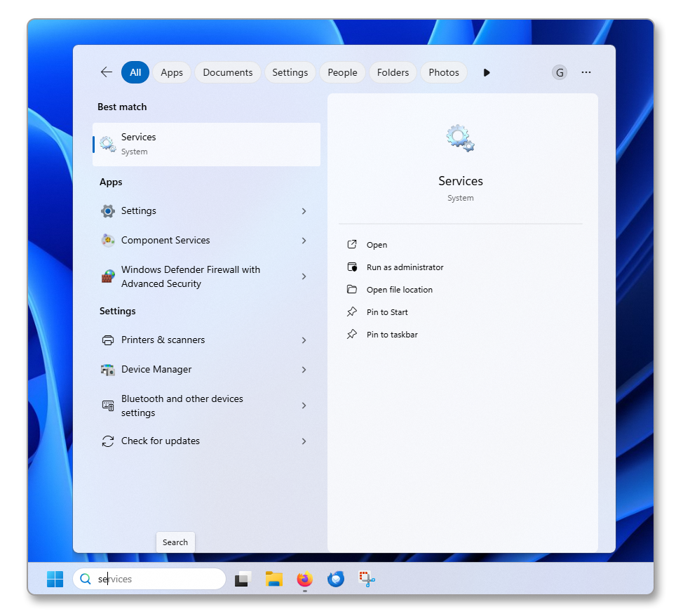Expand Device Manager result chevron
690x616 pixels.
point(304,370)
